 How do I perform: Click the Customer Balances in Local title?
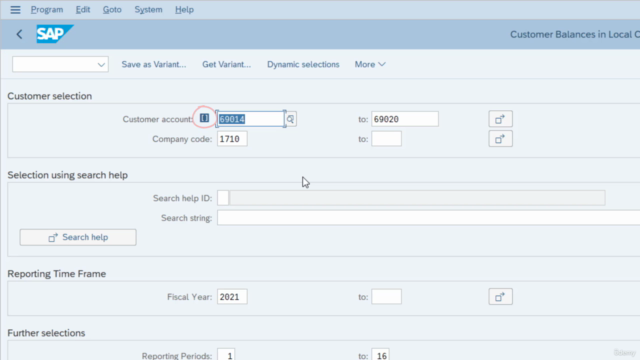pyautogui.click(x=575, y=34)
